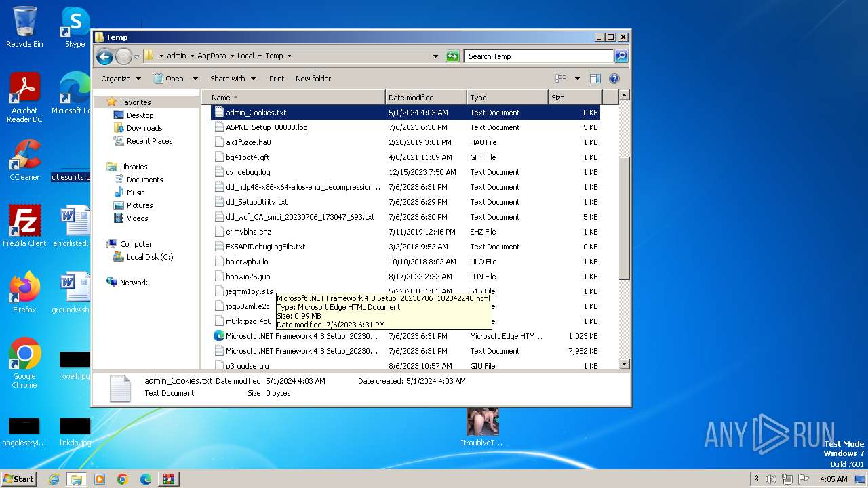Select Videos library
This screenshot has height=488, width=868.
point(137,218)
